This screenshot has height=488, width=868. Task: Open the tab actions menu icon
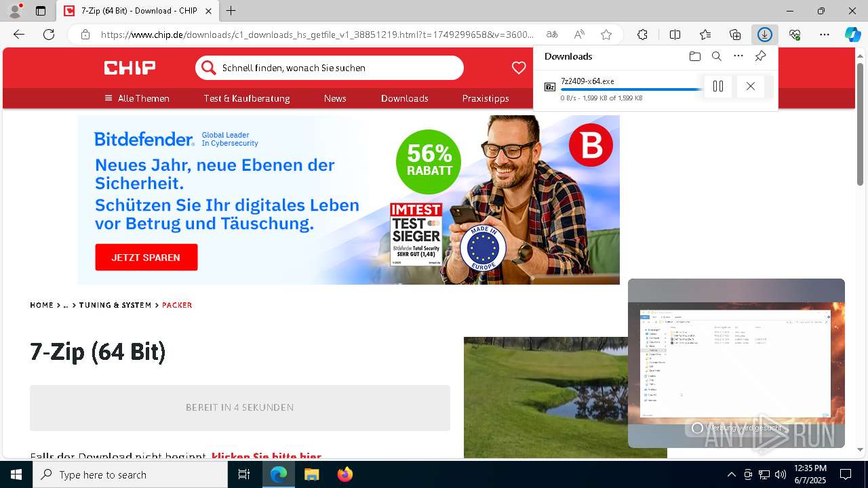click(41, 11)
